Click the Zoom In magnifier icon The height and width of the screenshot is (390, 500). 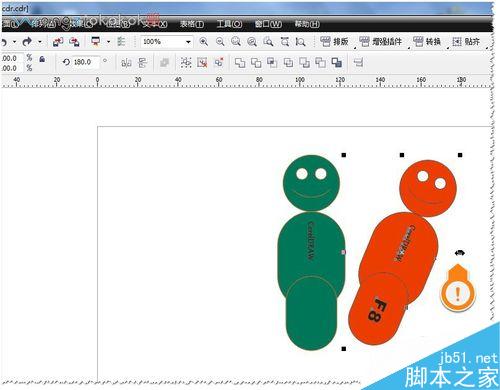[x=203, y=42]
